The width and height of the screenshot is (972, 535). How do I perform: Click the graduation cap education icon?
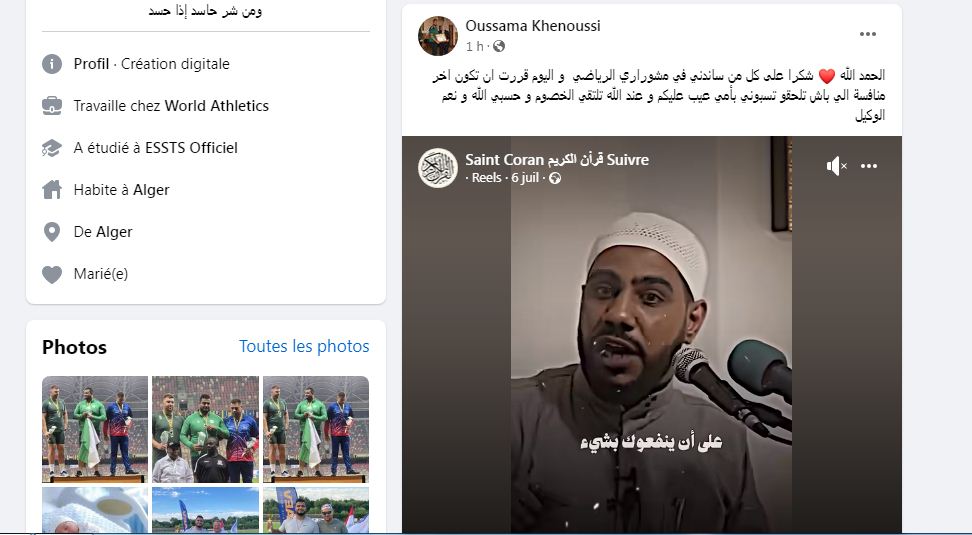pyautogui.click(x=52, y=148)
